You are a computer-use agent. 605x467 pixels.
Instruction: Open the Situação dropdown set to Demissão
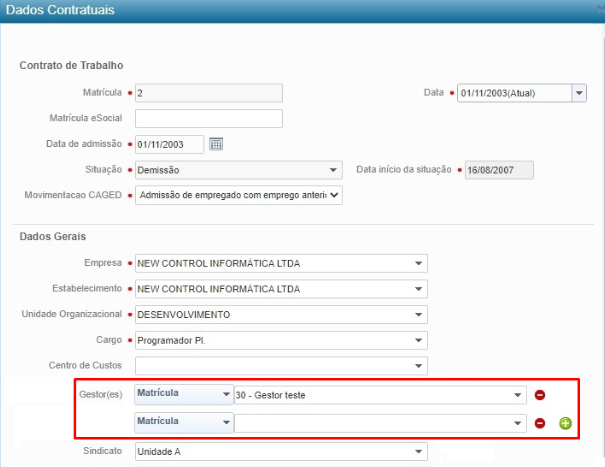click(x=333, y=170)
